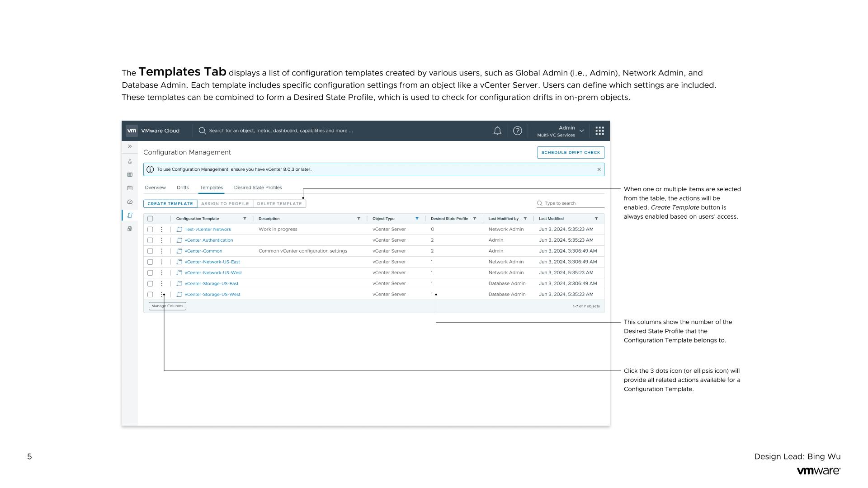Image resolution: width=868 pixels, height=488 pixels.
Task: Sort by Last Modified column header
Action: [x=551, y=219]
